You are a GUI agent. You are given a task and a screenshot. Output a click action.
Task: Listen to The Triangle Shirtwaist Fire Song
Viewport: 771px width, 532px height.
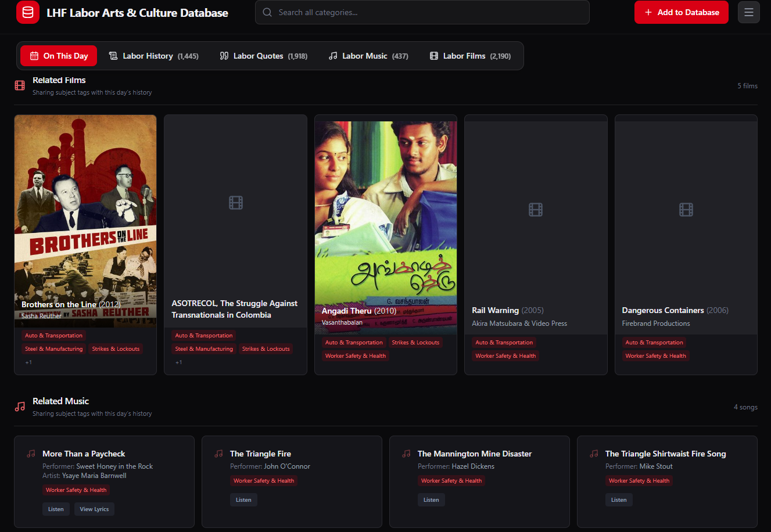619,500
